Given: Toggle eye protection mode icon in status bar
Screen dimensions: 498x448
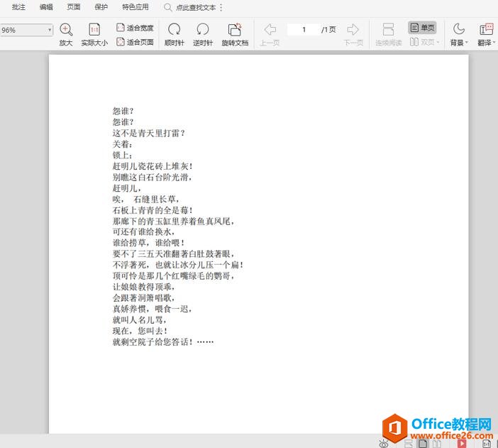Looking at the screenshot, I should 384,443.
